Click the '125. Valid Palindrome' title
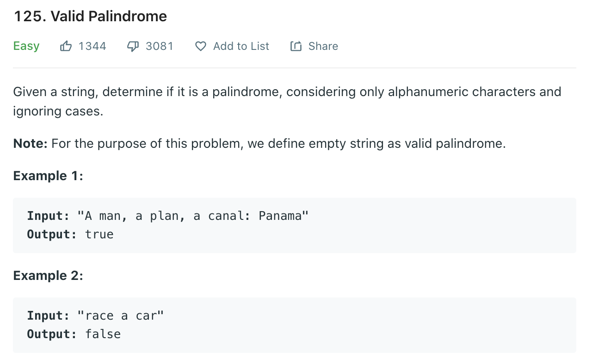This screenshot has width=592, height=364. [x=90, y=16]
